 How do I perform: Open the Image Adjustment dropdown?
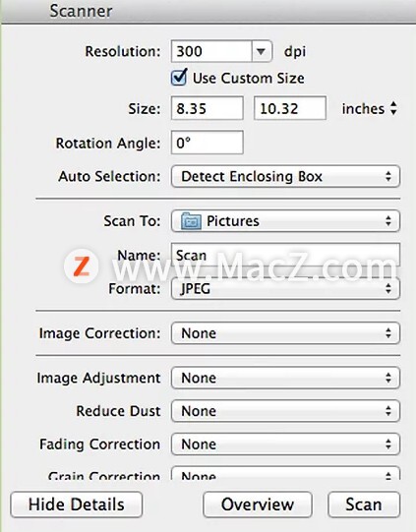click(286, 378)
